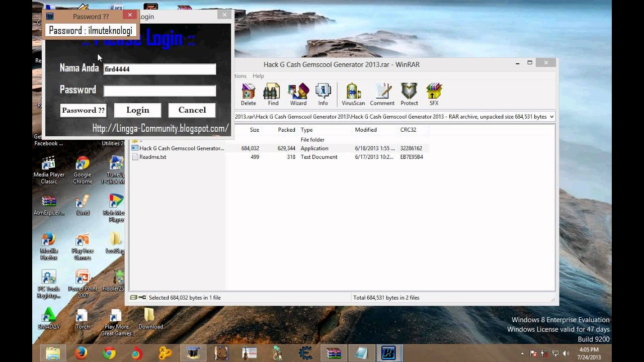Click 'Selected 684,032 bytes in 1 file' status
The width and height of the screenshot is (644, 362).
click(185, 298)
